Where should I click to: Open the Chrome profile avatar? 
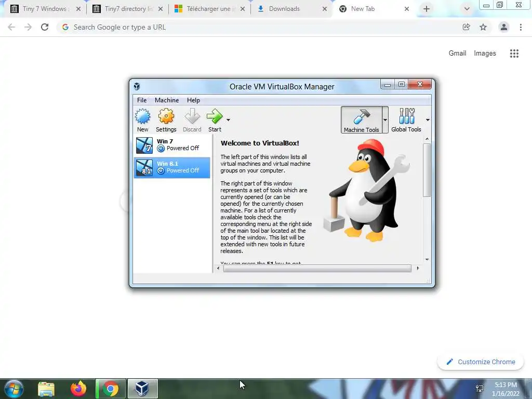point(504,27)
